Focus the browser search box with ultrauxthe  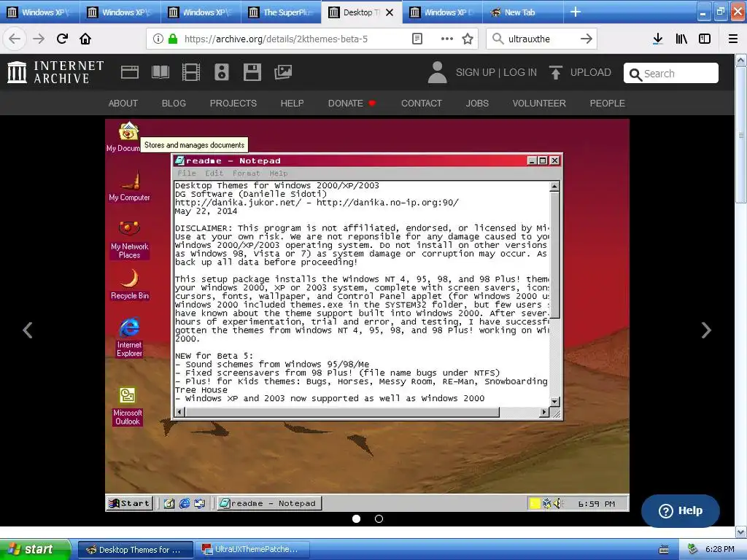541,39
